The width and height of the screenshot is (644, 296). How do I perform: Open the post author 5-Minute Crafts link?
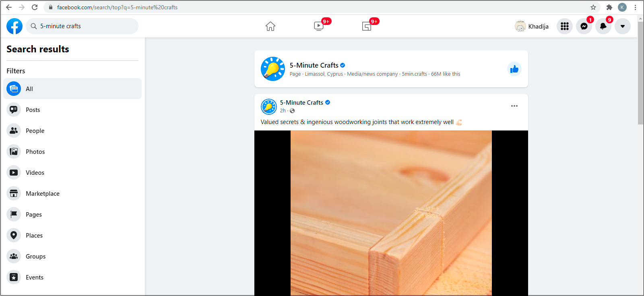(301, 103)
